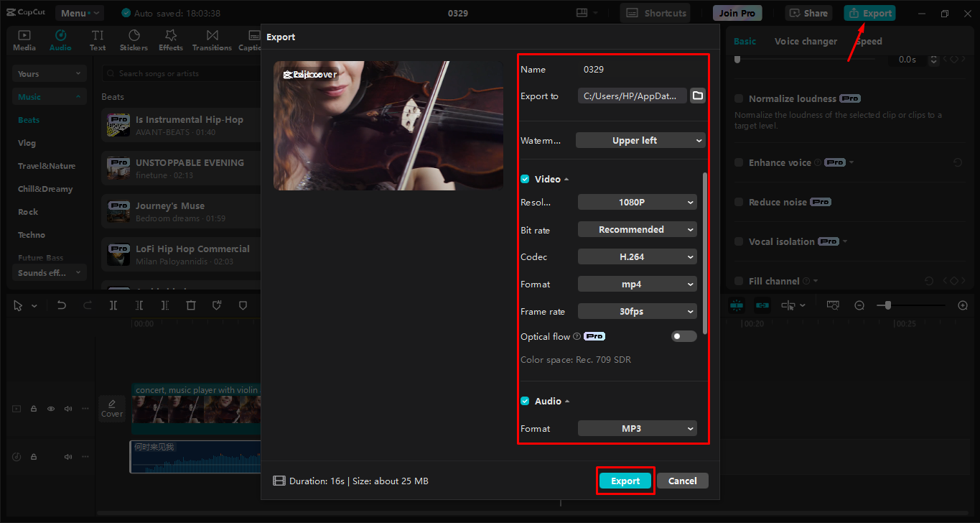Open the Bit rate dropdown showing Recommended

click(x=638, y=229)
